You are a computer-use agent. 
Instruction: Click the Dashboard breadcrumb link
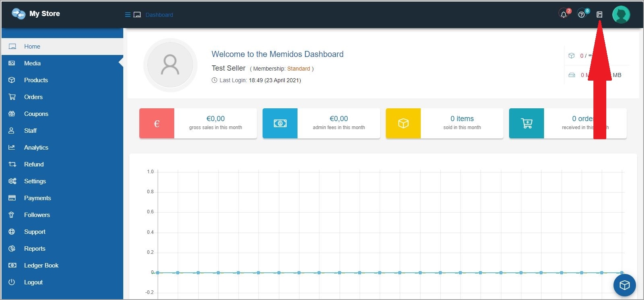159,15
